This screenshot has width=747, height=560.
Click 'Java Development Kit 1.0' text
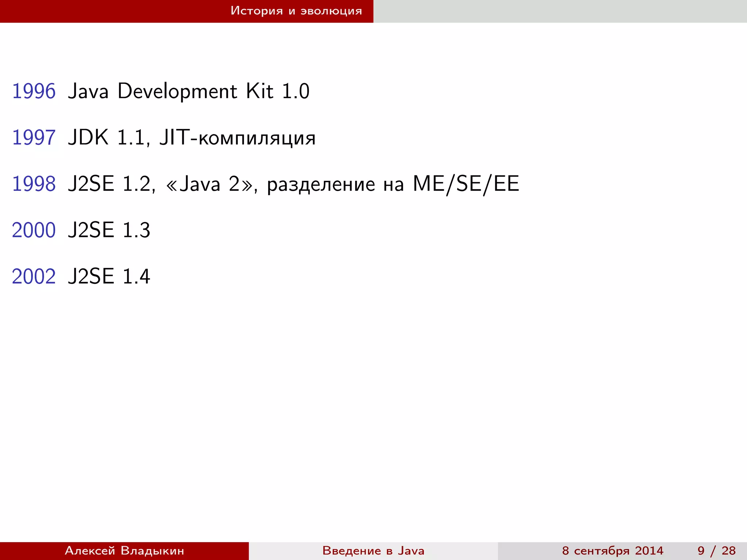(x=189, y=91)
